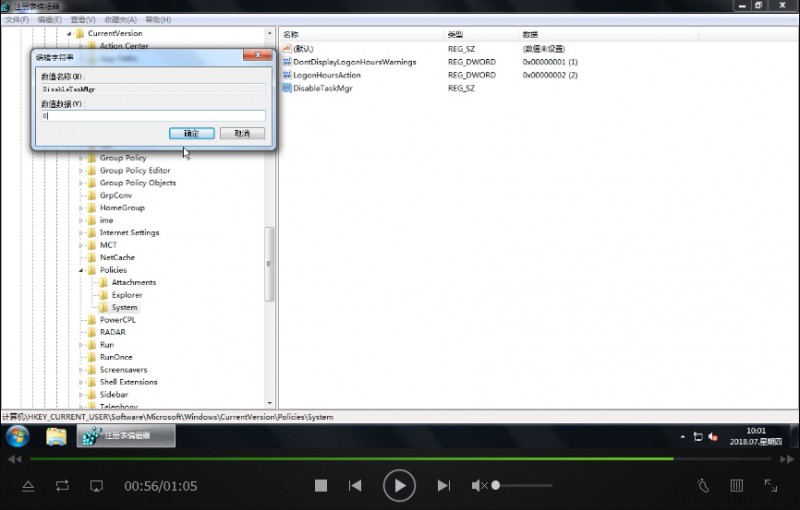Open File Explorer from the taskbar
The width and height of the screenshot is (800, 510).
pyautogui.click(x=56, y=437)
